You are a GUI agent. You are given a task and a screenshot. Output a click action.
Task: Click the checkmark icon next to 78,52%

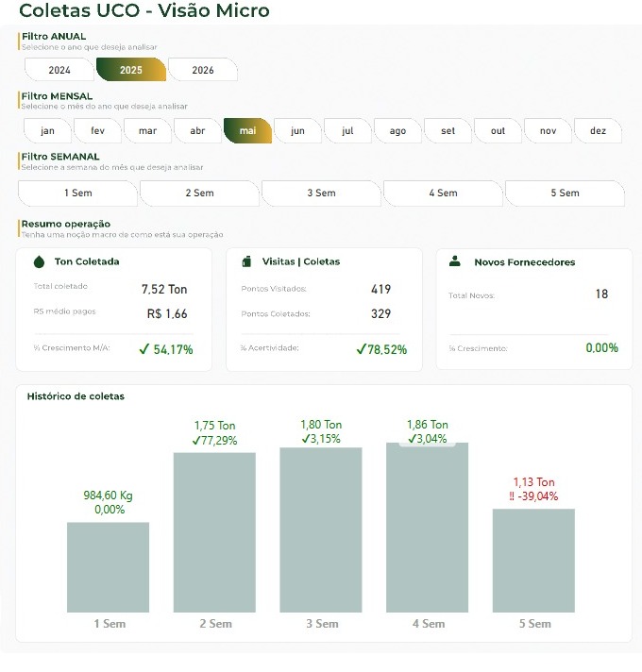coord(362,349)
